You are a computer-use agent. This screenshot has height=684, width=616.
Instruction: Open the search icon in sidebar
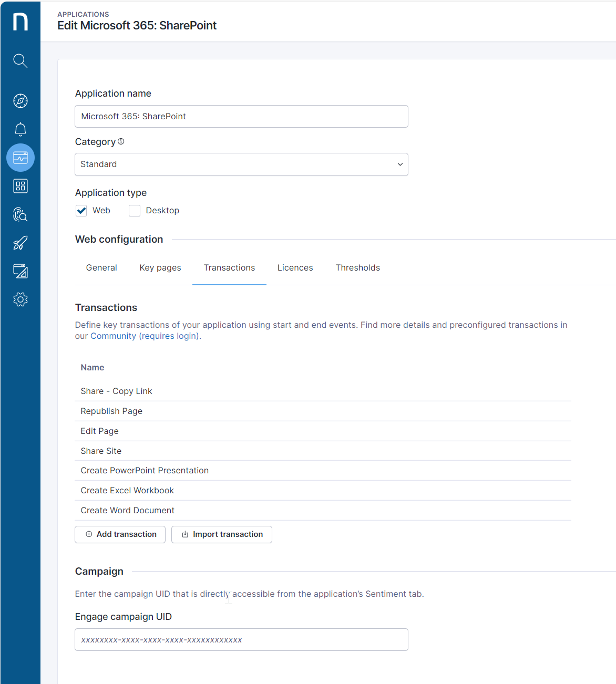(x=20, y=60)
